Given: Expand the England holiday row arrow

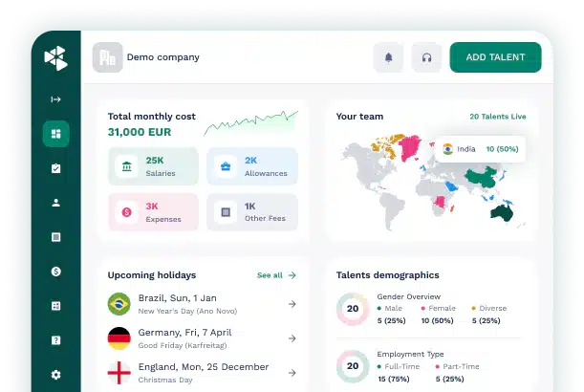Looking at the screenshot, I should [292, 373].
